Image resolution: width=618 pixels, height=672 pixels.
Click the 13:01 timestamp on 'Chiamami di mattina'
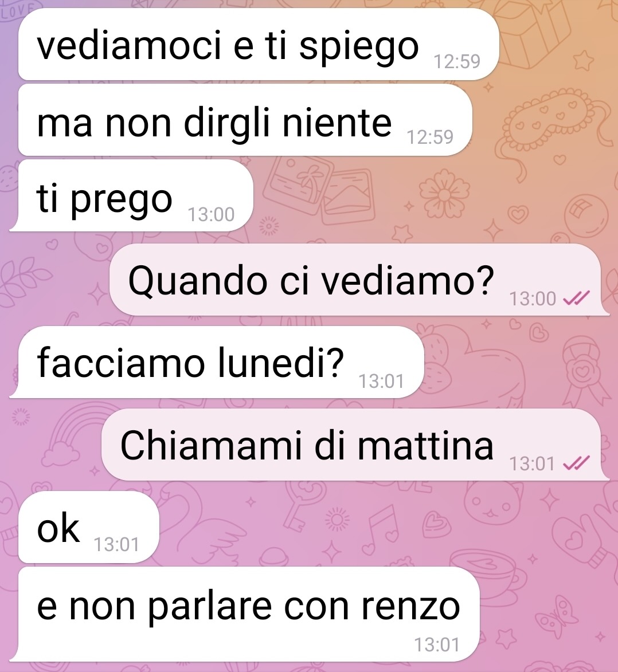pos(532,463)
